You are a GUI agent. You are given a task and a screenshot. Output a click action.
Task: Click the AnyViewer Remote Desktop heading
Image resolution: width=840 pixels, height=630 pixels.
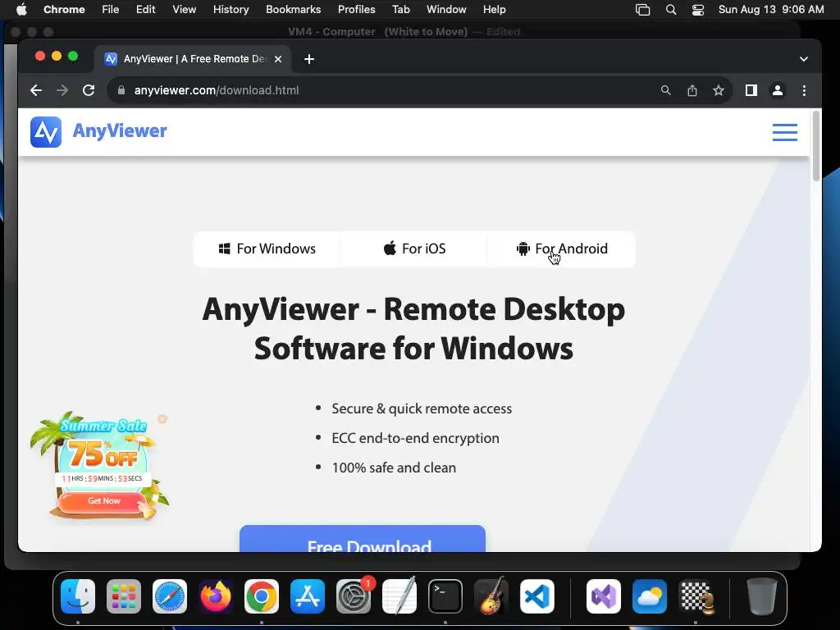pos(413,329)
